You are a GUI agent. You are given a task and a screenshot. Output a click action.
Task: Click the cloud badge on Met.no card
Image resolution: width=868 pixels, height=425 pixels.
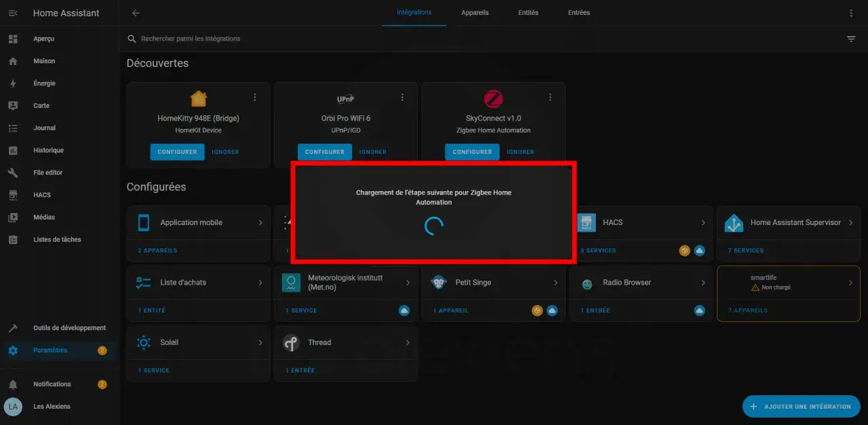(404, 310)
